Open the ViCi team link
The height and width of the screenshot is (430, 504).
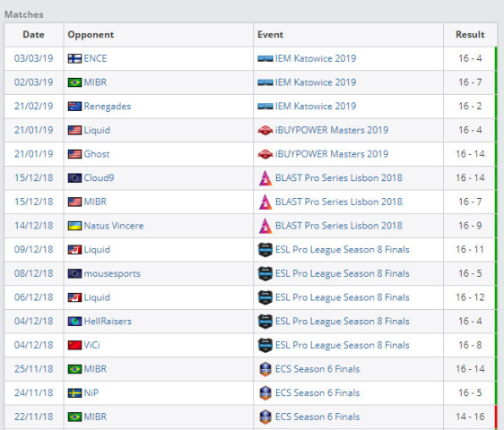pyautogui.click(x=91, y=345)
